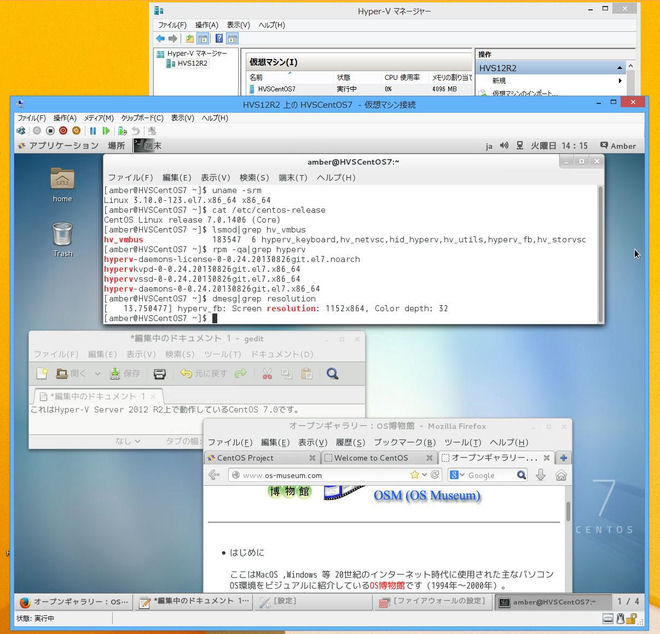Click the Revert icon in VM toolbar
Screen dimensions: 660x634
(136, 131)
